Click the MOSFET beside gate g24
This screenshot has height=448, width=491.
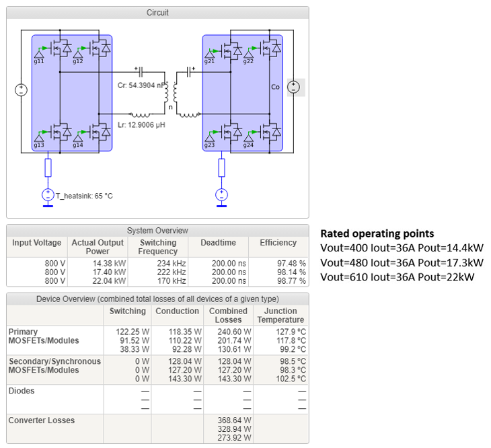[x=270, y=132]
